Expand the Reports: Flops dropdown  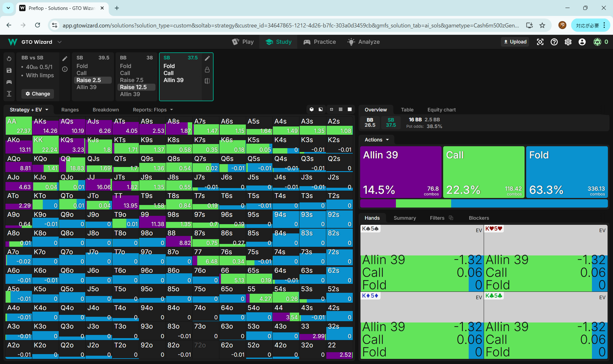153,110
